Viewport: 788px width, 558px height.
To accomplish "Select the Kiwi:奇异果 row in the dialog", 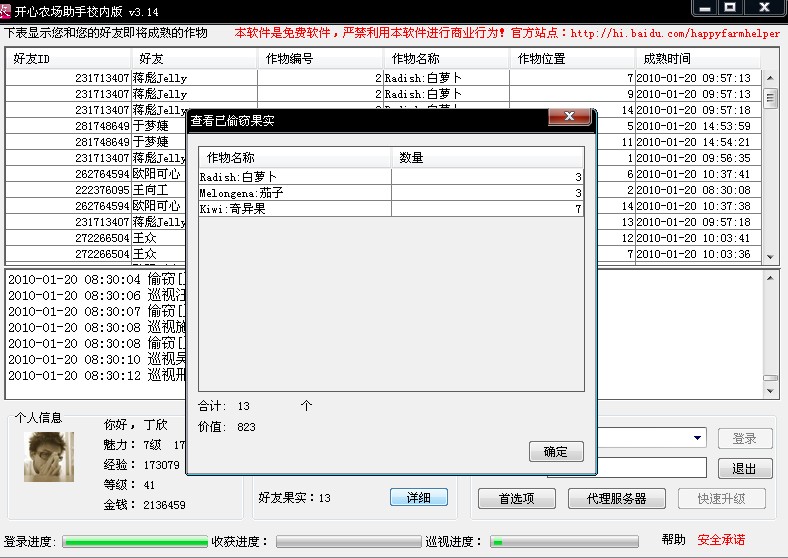I will [295, 209].
